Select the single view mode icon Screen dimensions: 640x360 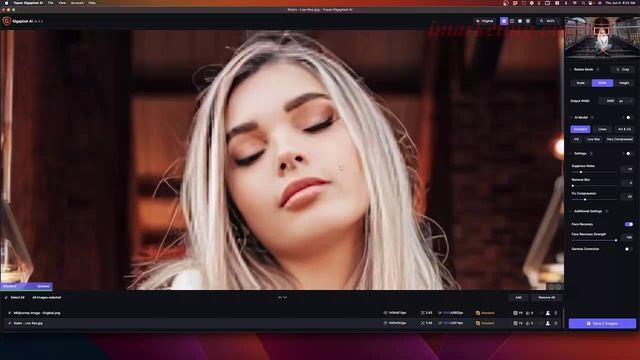coord(504,21)
